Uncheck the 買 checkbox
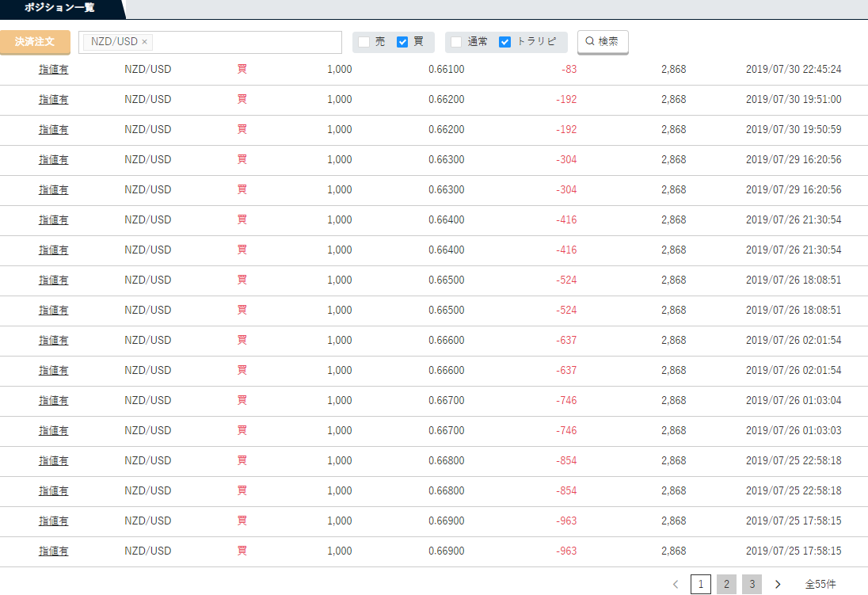Image resolution: width=868 pixels, height=595 pixels. point(402,42)
